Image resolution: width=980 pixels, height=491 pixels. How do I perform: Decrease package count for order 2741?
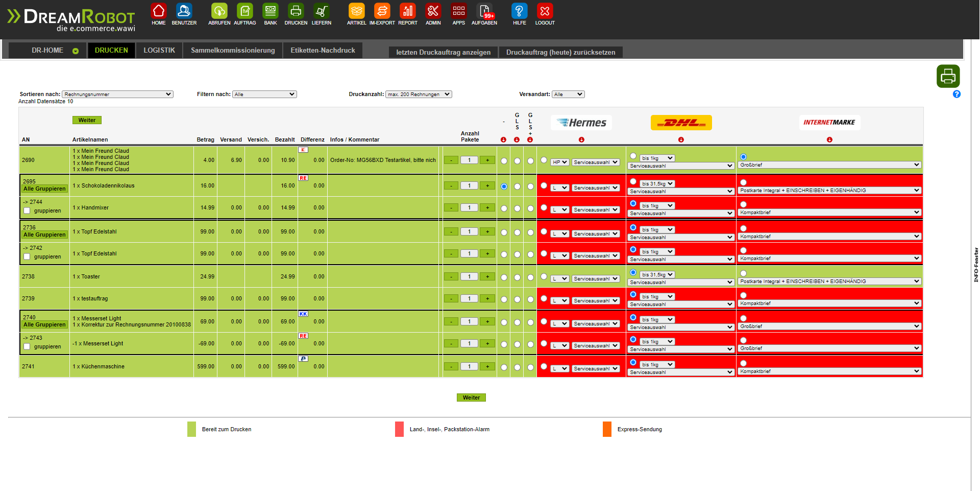click(451, 366)
